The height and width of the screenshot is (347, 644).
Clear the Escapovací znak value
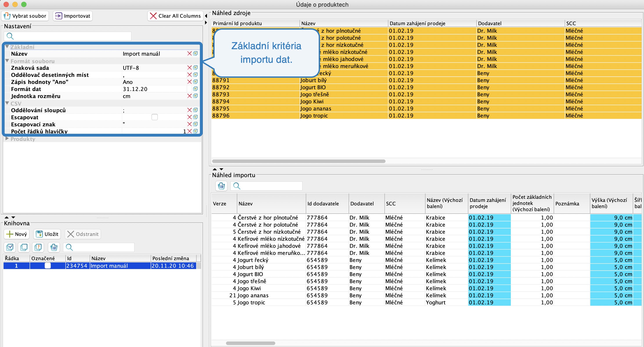[x=190, y=124]
